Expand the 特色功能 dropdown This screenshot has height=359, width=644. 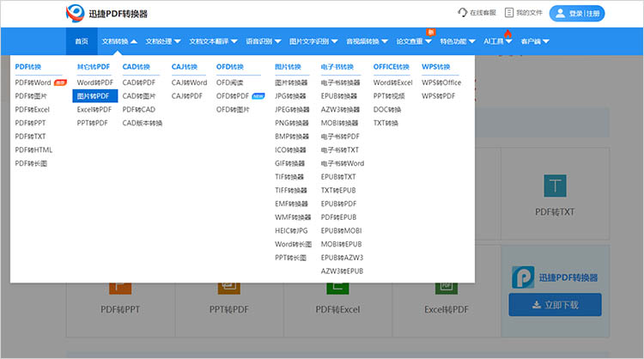click(458, 41)
